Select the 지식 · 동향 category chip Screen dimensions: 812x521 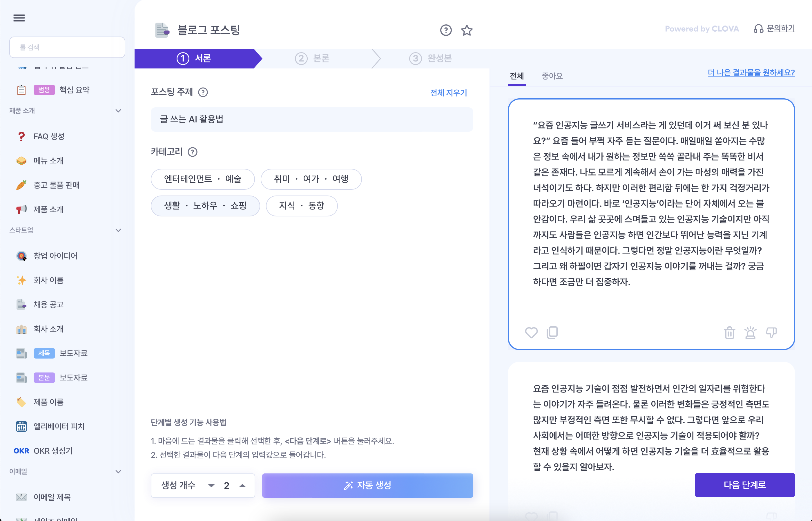pyautogui.click(x=301, y=206)
